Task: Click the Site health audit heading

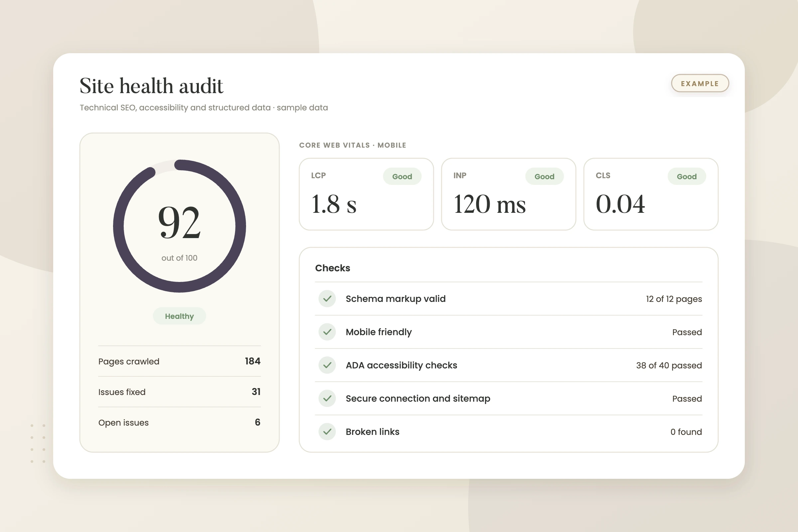Action: pos(151,85)
